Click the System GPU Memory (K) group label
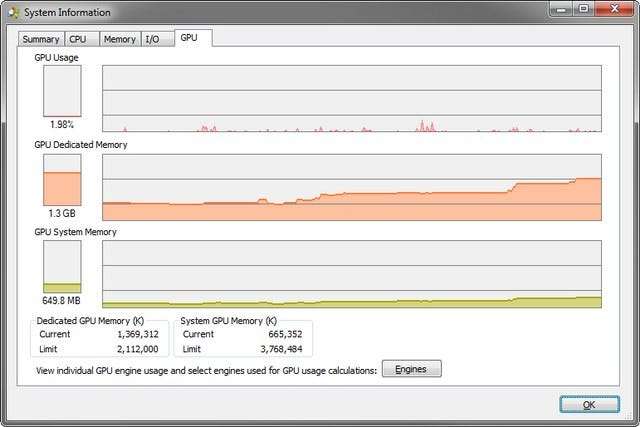 [229, 321]
